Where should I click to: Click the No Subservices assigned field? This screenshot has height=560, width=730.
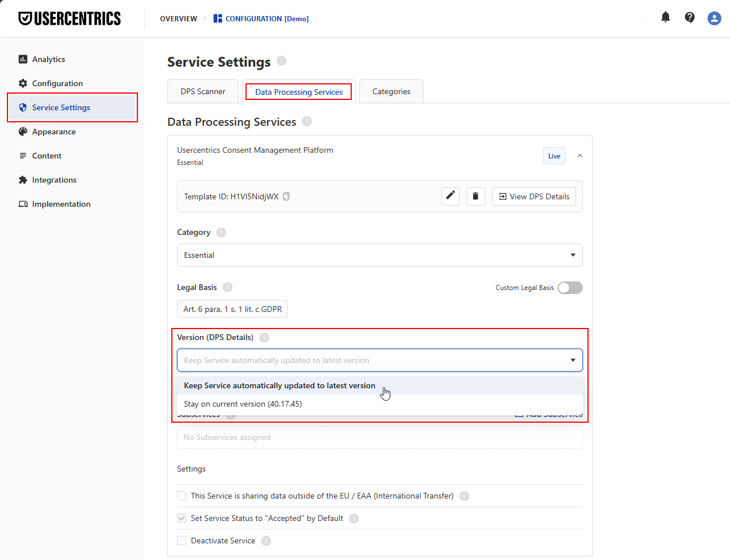click(x=380, y=437)
